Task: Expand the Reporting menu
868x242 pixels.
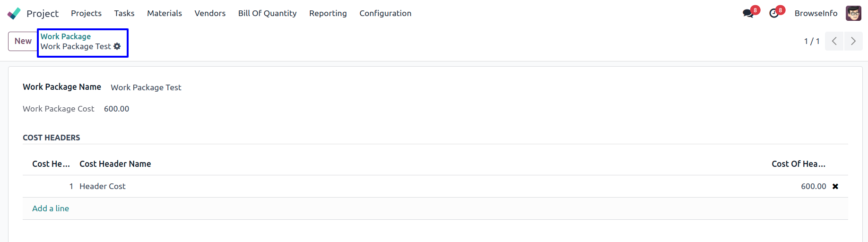Action: [328, 13]
